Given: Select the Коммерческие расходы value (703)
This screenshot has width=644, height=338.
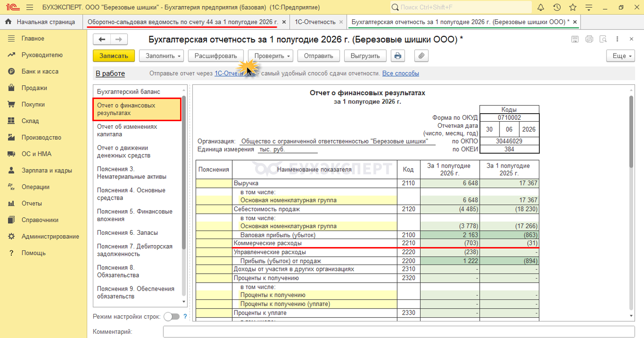Looking at the screenshot, I should 450,243.
